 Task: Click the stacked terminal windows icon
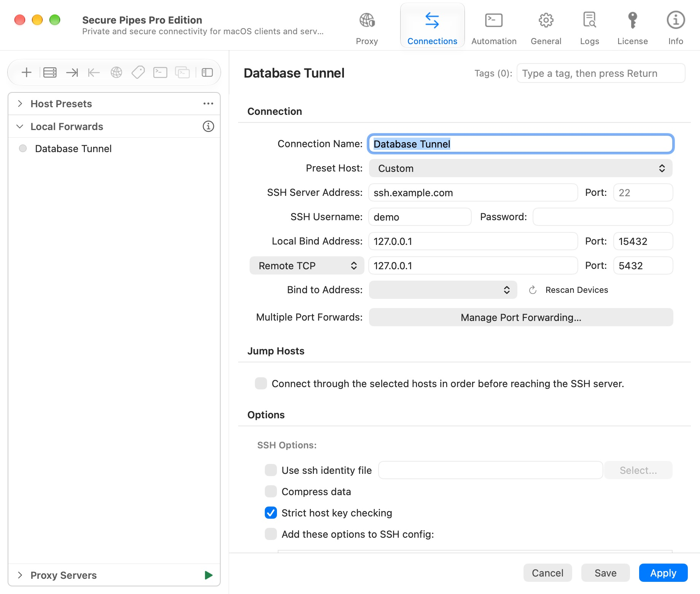[x=182, y=72]
